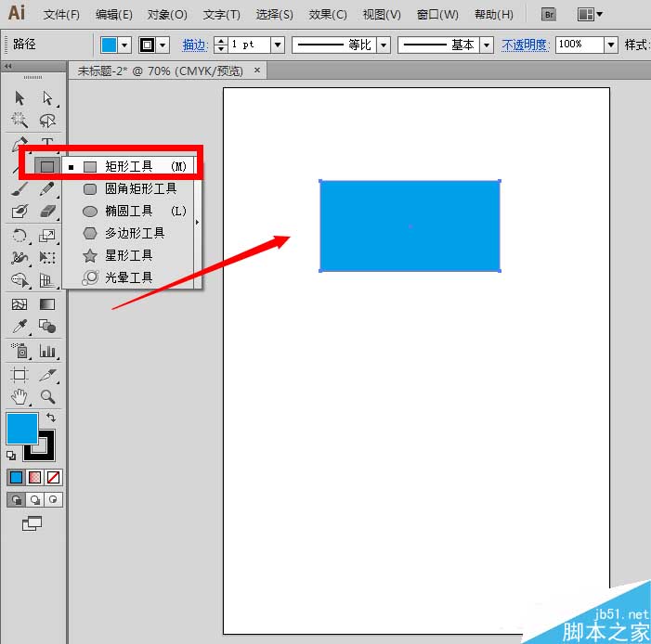Select the Rotate tool
This screenshot has width=651, height=644.
[x=20, y=236]
